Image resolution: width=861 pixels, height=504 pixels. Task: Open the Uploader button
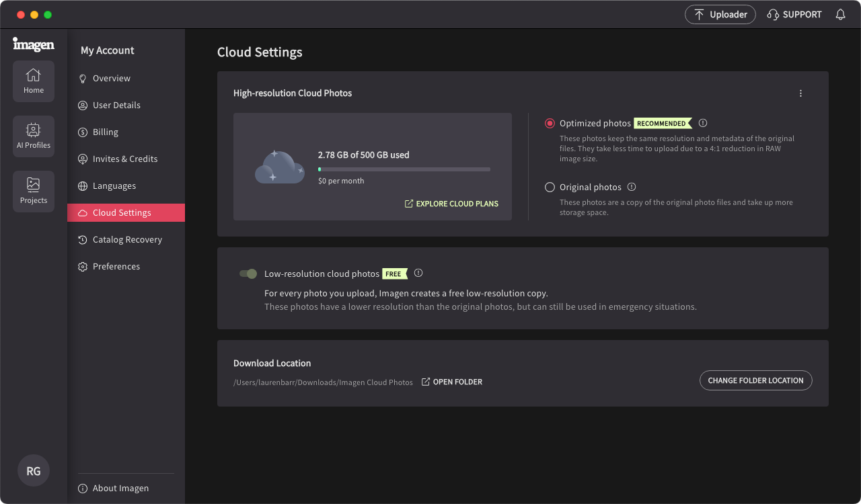(720, 15)
